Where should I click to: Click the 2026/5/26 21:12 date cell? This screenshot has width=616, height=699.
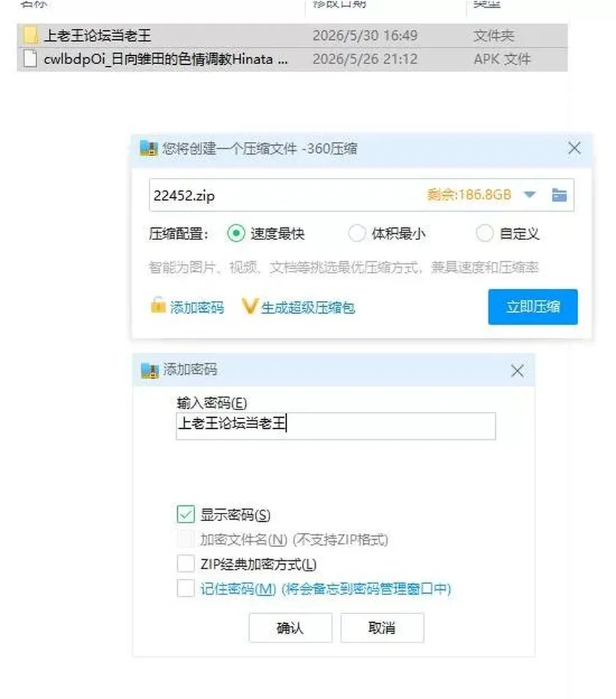point(365,59)
